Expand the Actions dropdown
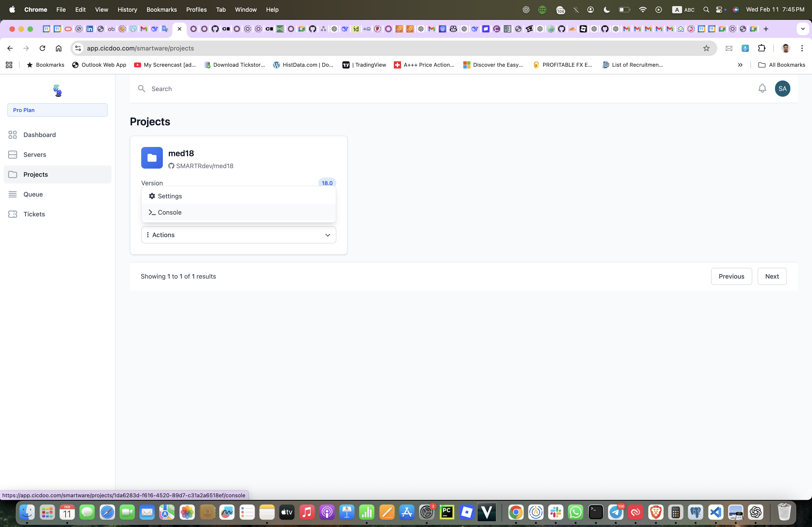The image size is (812, 527). click(x=238, y=235)
